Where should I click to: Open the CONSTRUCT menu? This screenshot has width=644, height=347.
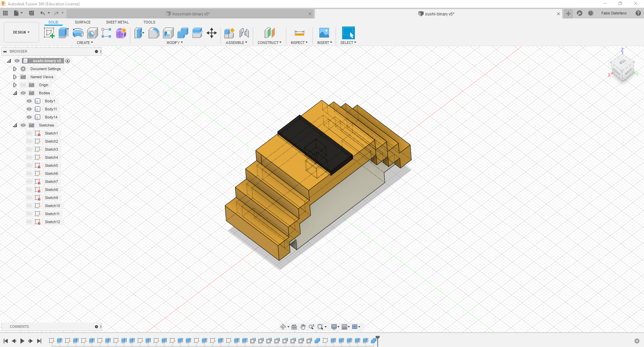coord(269,43)
